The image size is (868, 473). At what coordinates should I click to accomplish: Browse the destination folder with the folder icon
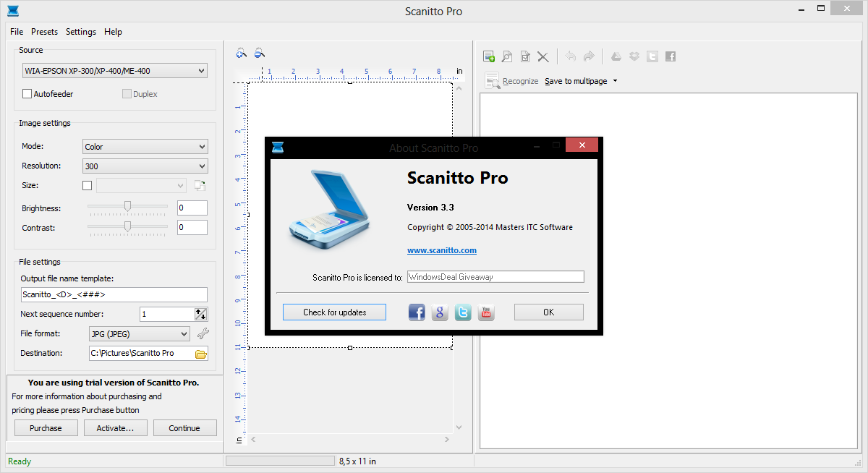click(201, 354)
